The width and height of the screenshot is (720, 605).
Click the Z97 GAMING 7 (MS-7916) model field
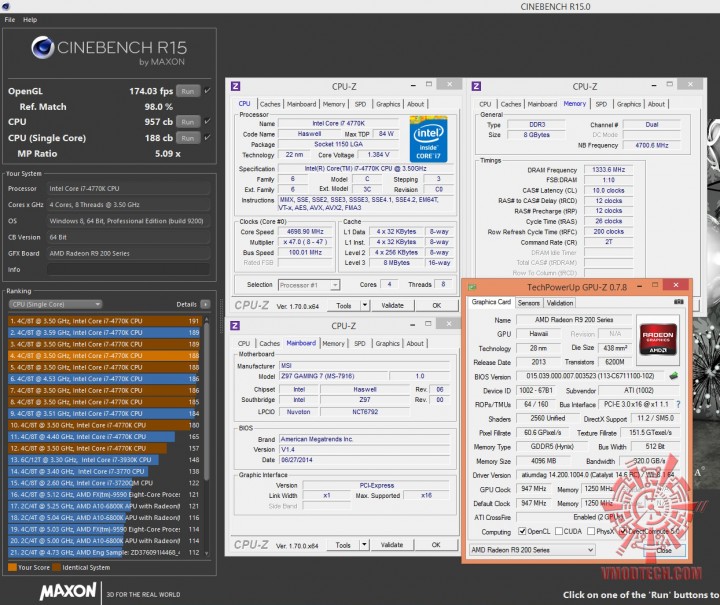tap(334, 376)
